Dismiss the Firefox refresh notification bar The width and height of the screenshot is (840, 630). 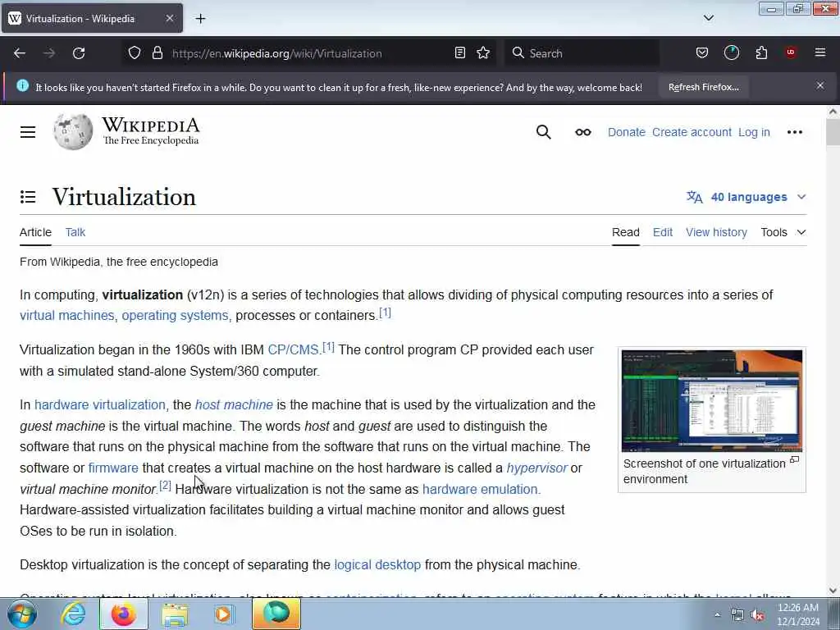[820, 85]
